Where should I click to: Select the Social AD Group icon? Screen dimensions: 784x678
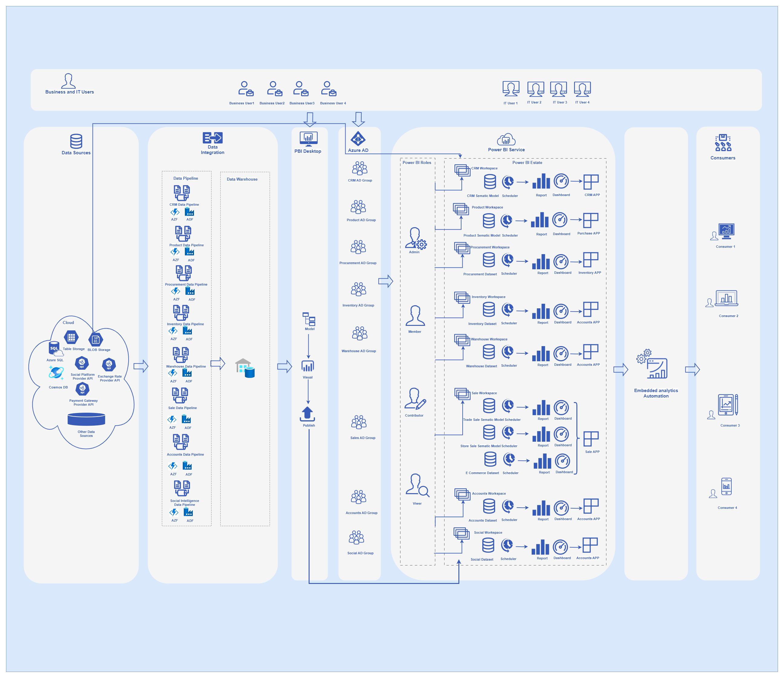pos(356,537)
